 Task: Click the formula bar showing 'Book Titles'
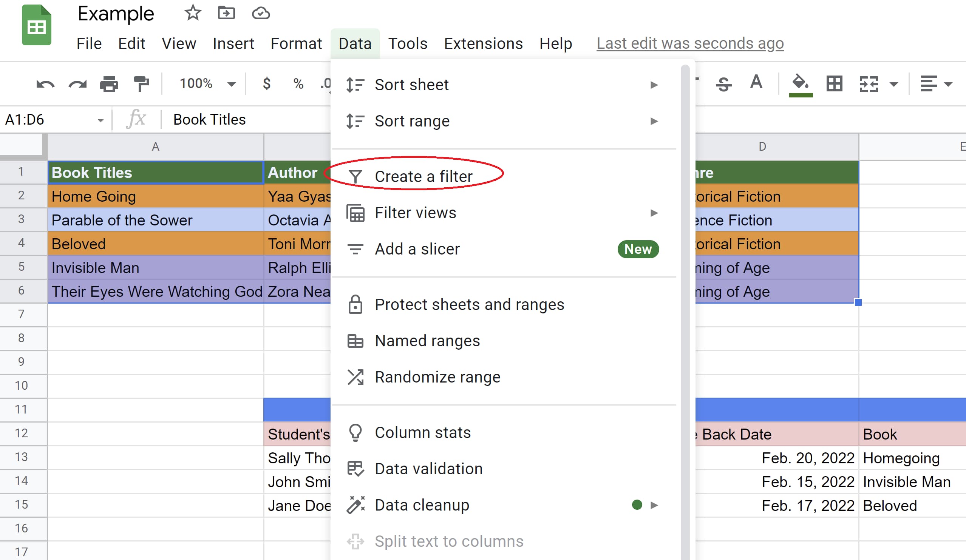click(209, 119)
